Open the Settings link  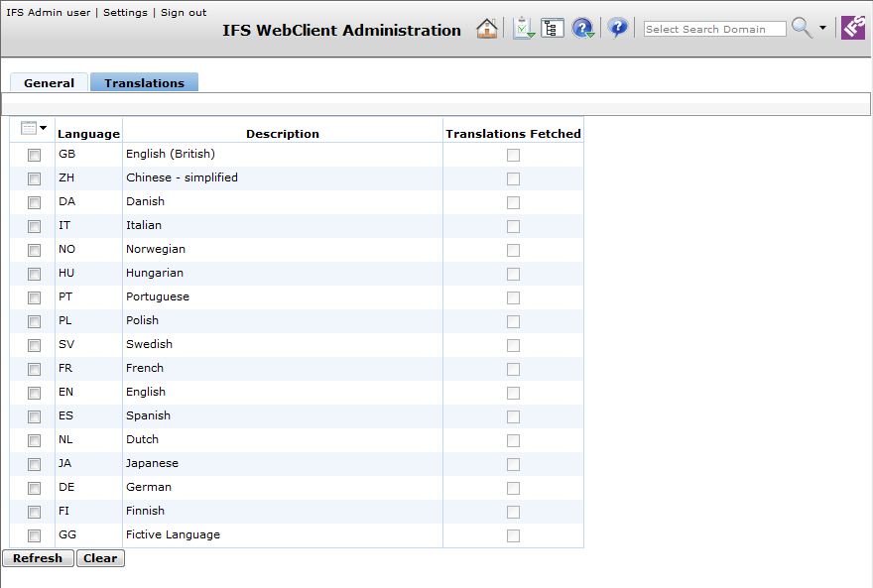125,12
